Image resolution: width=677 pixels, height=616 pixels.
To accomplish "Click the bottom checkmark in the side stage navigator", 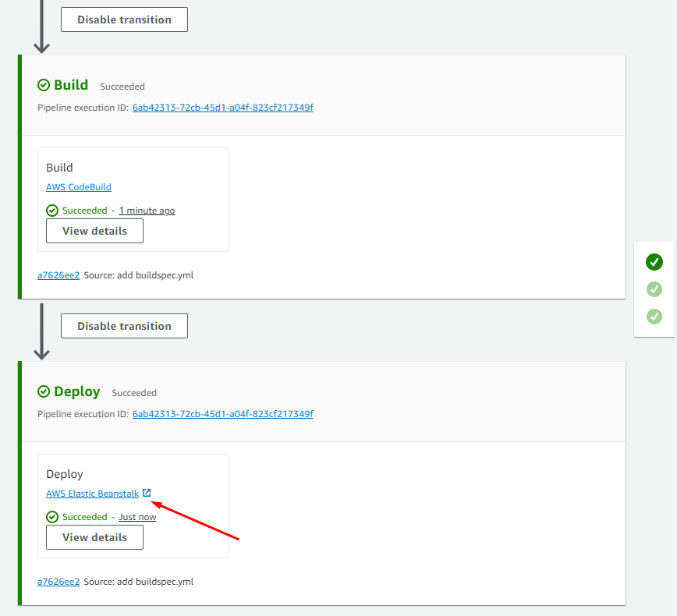I will pos(654,317).
